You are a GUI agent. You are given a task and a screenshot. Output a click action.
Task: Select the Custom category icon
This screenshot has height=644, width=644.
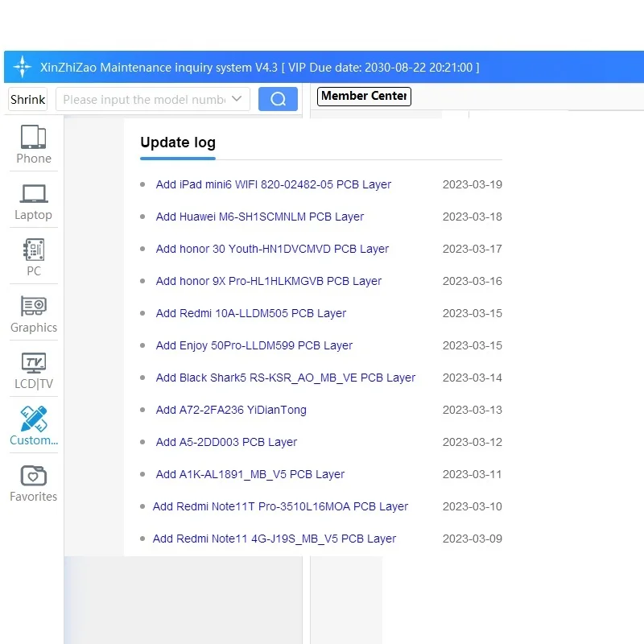(x=34, y=419)
